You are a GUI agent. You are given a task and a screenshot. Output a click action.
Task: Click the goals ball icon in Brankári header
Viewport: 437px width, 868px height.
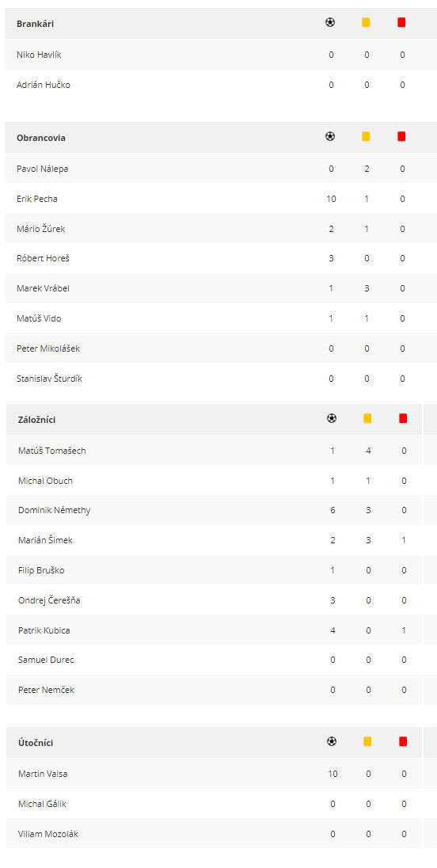(x=330, y=23)
